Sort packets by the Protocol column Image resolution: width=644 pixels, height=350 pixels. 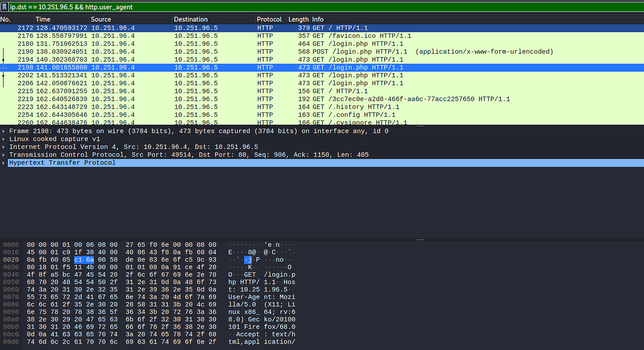(x=269, y=19)
